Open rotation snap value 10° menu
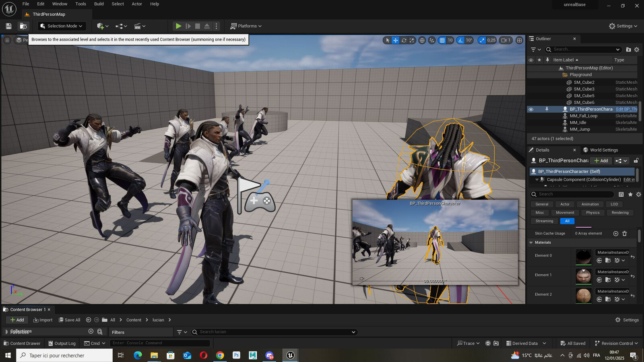Screen dimensions: 644x362 [469, 40]
